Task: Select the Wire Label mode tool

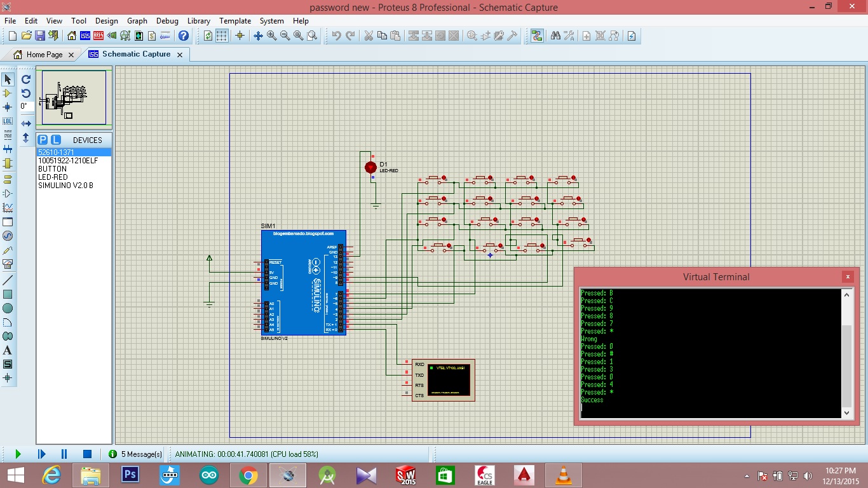Action: 8,121
